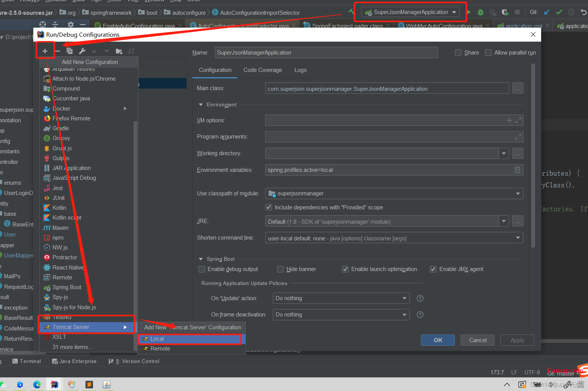Open On frame deactivation dropdown
The image size is (588, 391).
(405, 315)
